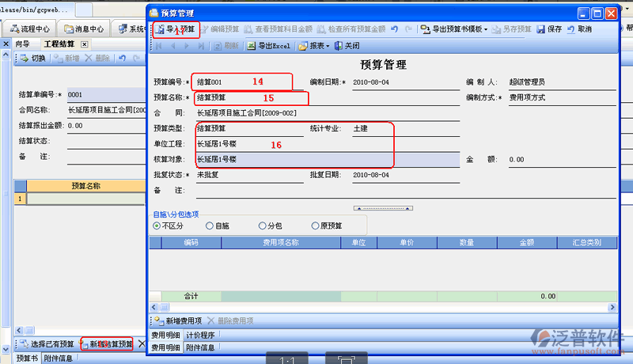The image size is (633, 364).
Task: Switch to the 附件信息 tab at bottom left
Action: (59, 358)
